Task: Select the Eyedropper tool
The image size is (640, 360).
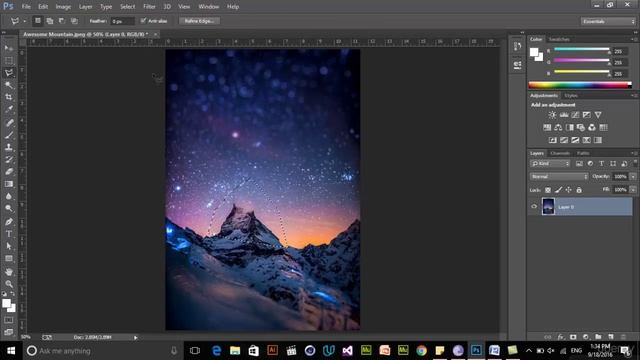Action: click(x=9, y=109)
